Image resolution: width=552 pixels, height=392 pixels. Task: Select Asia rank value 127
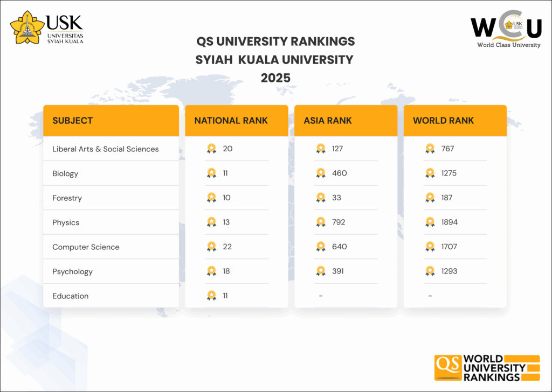point(337,149)
